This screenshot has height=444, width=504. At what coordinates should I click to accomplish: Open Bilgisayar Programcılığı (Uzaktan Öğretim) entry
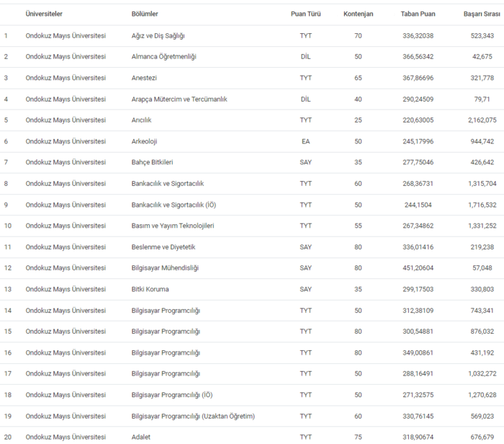(x=193, y=416)
